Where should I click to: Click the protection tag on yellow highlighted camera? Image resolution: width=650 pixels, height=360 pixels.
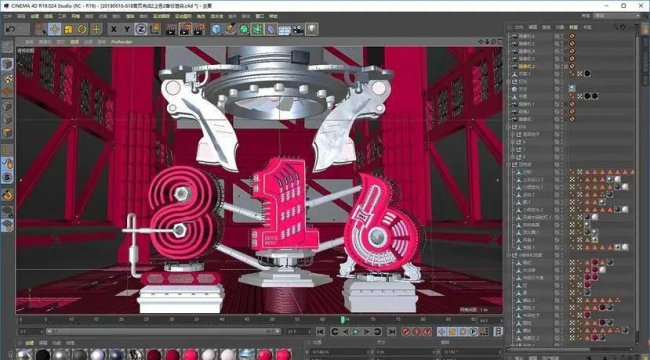pos(572,66)
